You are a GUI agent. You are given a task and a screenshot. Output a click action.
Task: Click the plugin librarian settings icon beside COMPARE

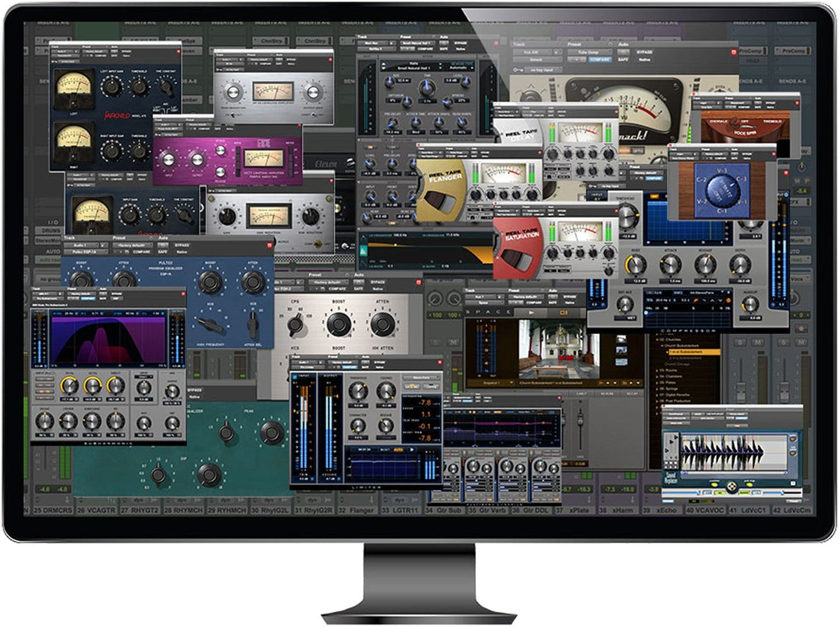(x=583, y=59)
